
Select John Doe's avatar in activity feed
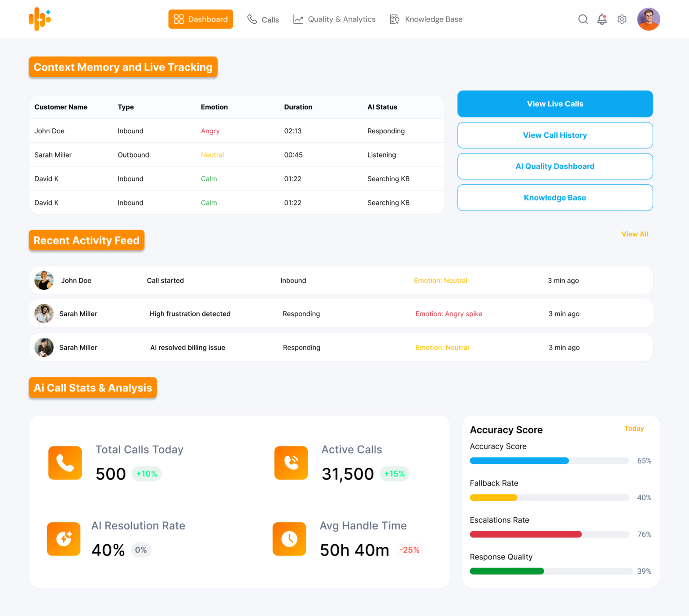point(44,280)
